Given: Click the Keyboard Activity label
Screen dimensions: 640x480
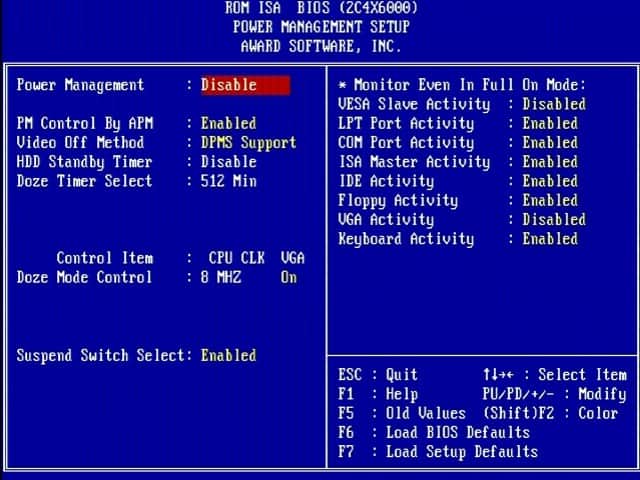Looking at the screenshot, I should tap(406, 239).
